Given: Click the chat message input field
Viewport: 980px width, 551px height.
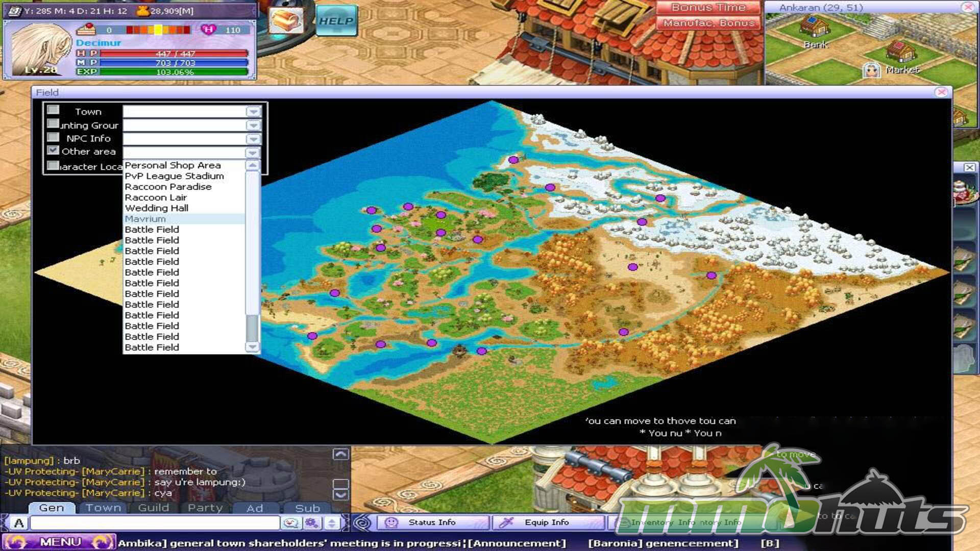Looking at the screenshot, I should pyautogui.click(x=155, y=523).
